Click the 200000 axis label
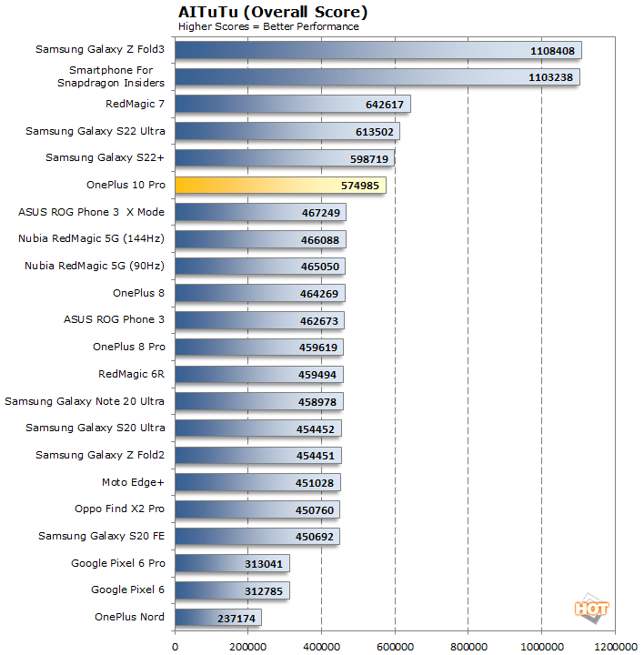This screenshot has height=655, width=644. click(248, 647)
